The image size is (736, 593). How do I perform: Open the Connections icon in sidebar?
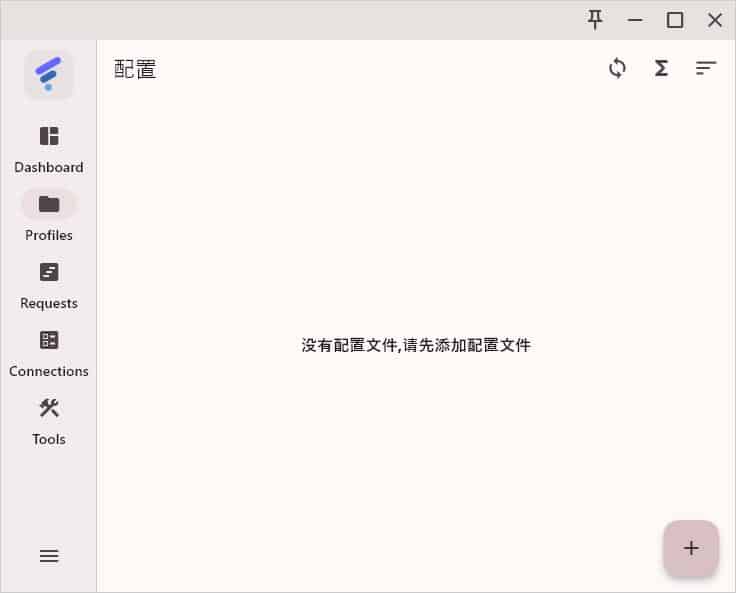pos(49,340)
